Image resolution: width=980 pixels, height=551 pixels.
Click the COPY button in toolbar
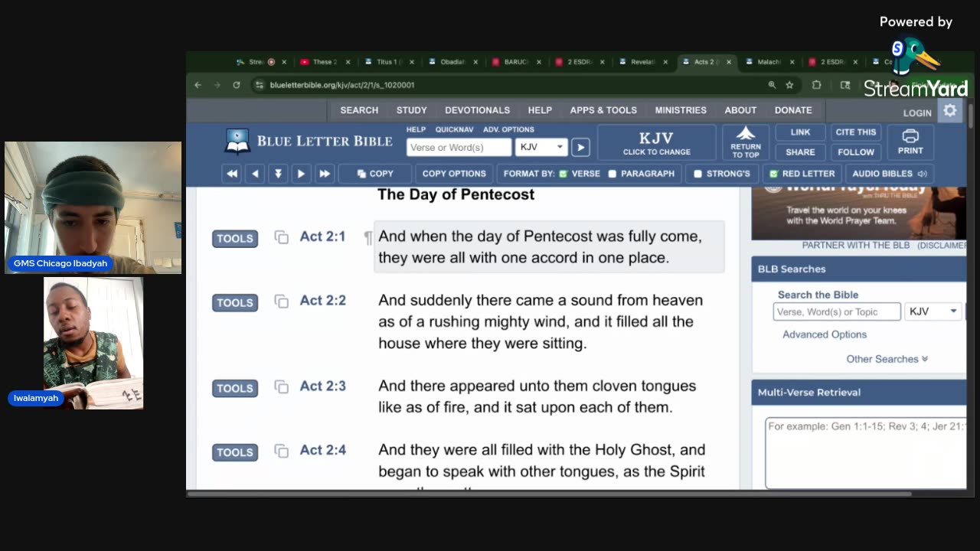tap(374, 174)
